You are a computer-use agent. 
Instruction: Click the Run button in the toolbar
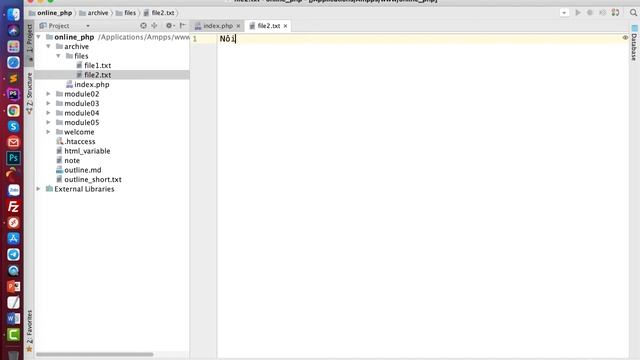tap(578, 13)
